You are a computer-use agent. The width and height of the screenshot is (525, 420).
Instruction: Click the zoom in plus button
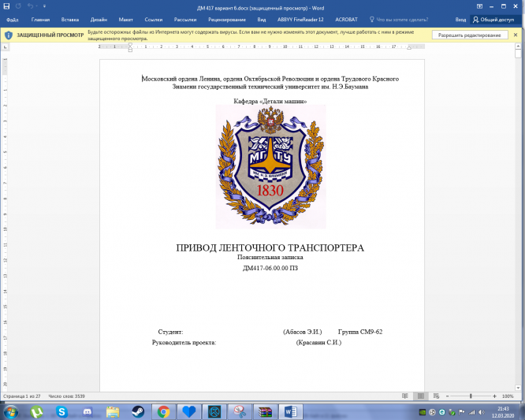click(x=494, y=396)
